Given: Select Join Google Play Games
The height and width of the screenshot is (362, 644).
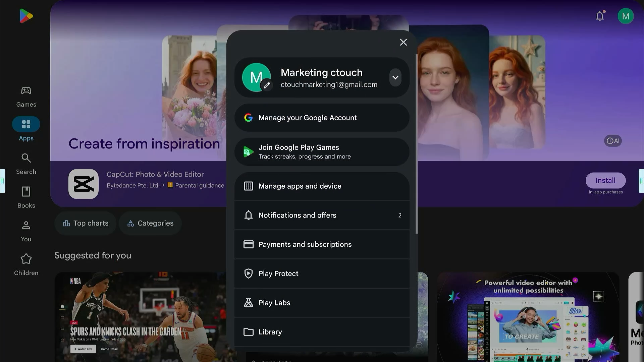Looking at the screenshot, I should (322, 152).
